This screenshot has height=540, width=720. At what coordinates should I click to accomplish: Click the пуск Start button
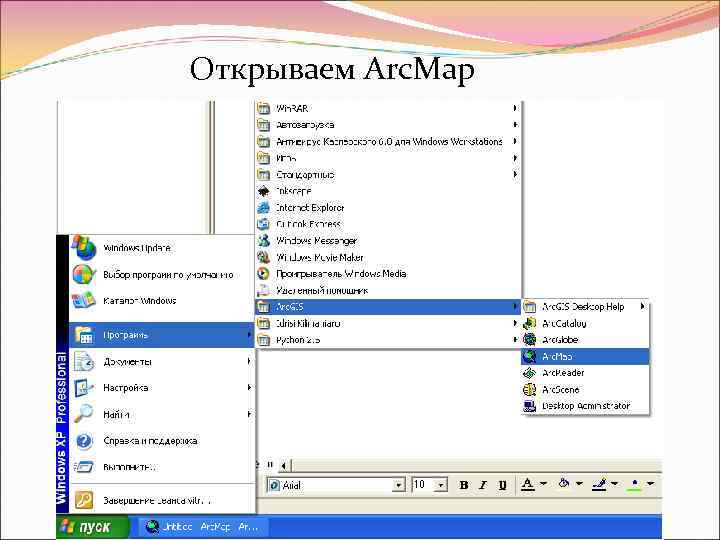tap(93, 527)
